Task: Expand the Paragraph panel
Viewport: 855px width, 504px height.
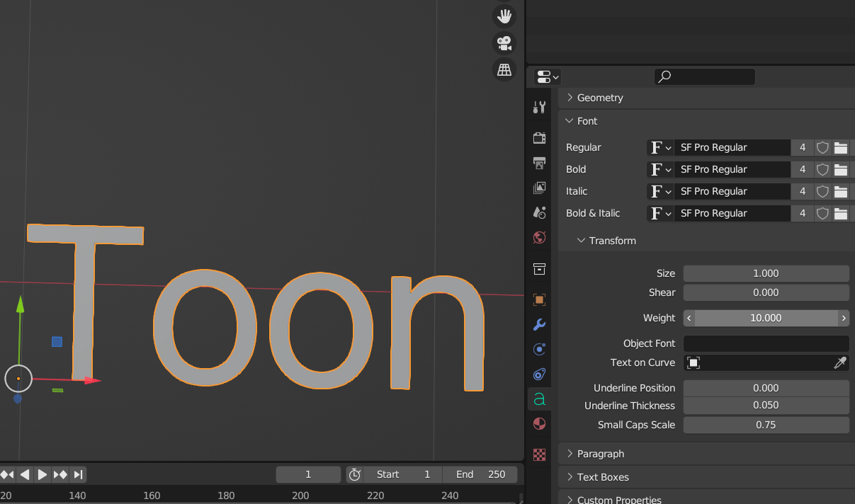Action: [x=707, y=454]
